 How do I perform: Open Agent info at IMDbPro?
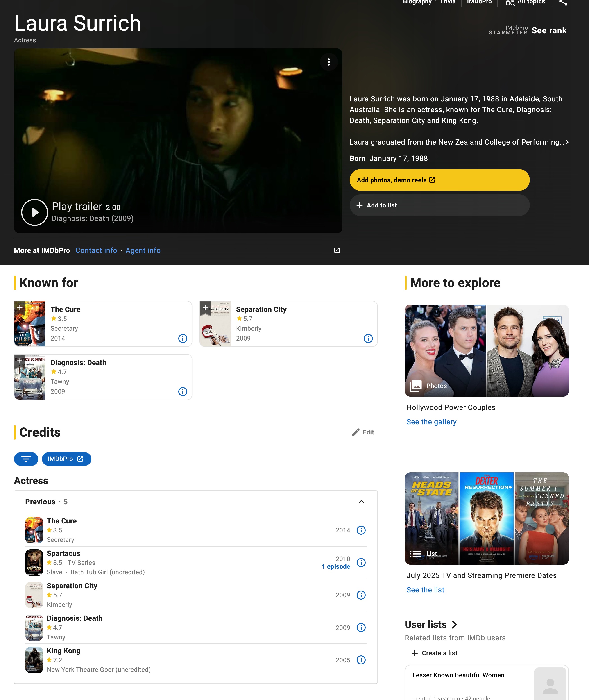point(143,250)
